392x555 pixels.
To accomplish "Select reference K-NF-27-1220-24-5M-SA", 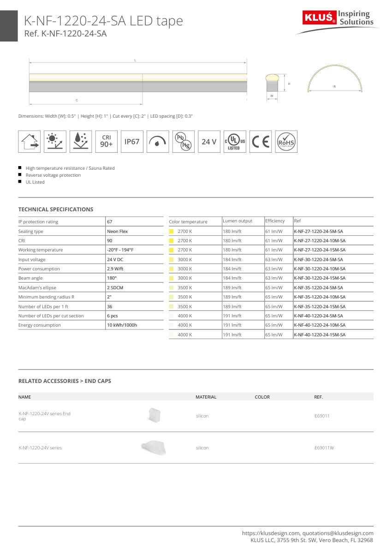I will (318, 231).
